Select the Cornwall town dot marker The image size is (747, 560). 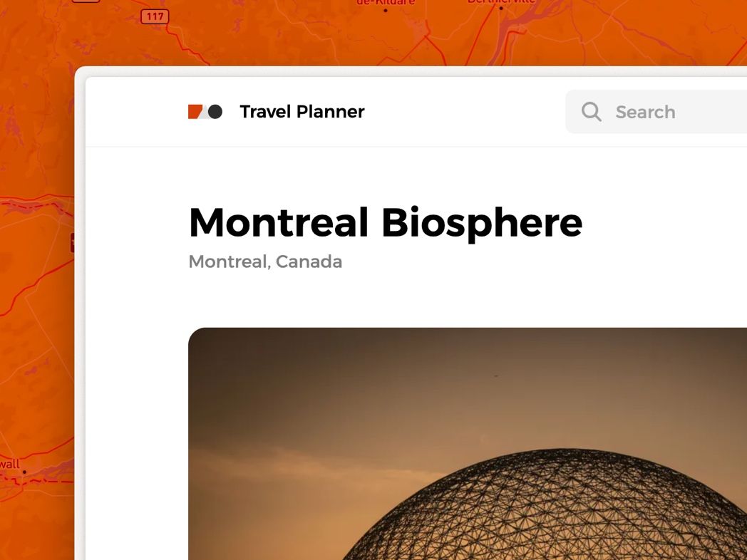tap(24, 472)
